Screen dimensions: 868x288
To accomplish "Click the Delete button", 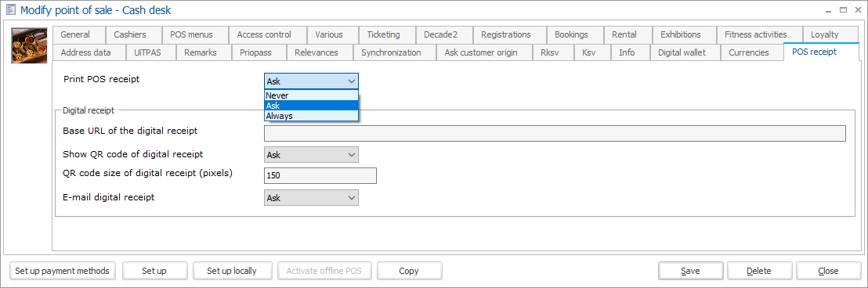I will [x=759, y=271].
